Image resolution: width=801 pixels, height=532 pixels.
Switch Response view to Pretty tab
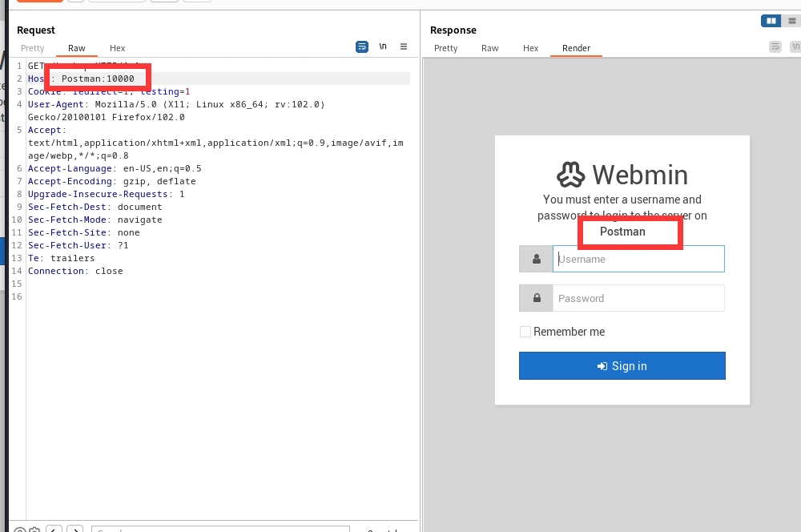446,48
